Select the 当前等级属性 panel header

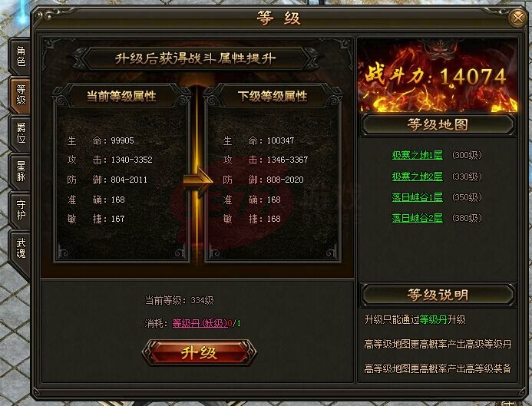coord(121,97)
